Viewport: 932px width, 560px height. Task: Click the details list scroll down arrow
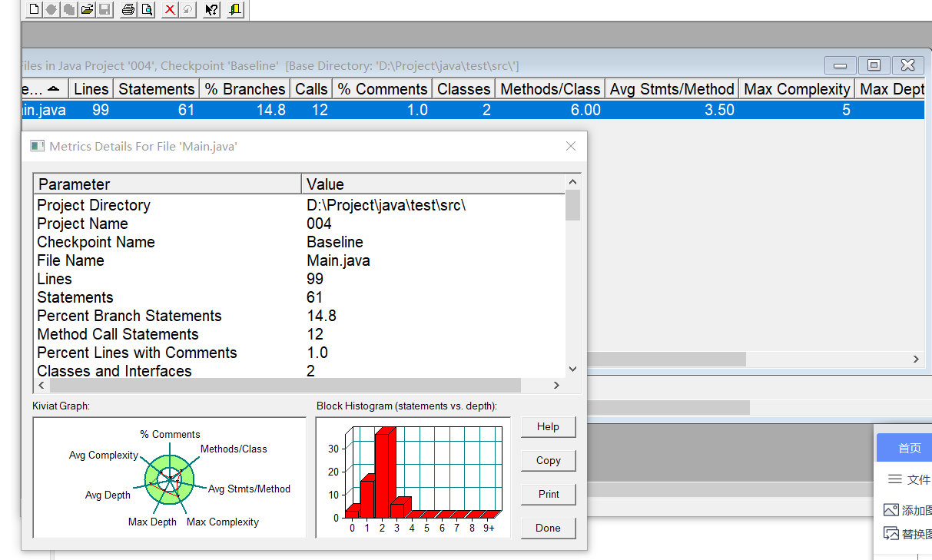[x=572, y=369]
